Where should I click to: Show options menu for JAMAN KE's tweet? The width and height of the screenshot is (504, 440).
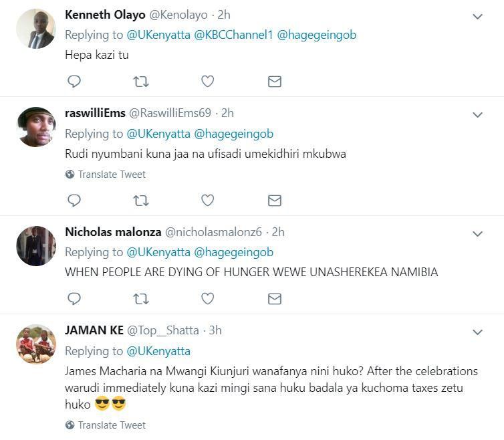pyautogui.click(x=477, y=332)
